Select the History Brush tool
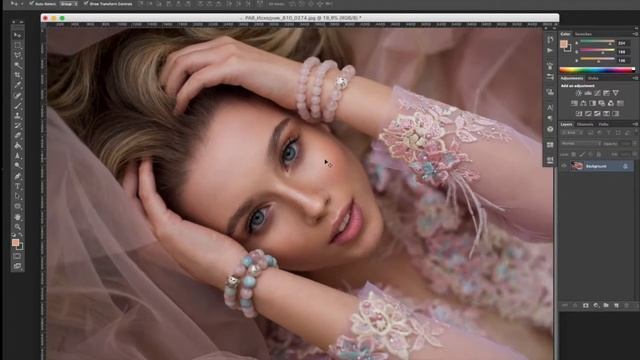Image resolution: width=640 pixels, height=360 pixels. coord(17,125)
